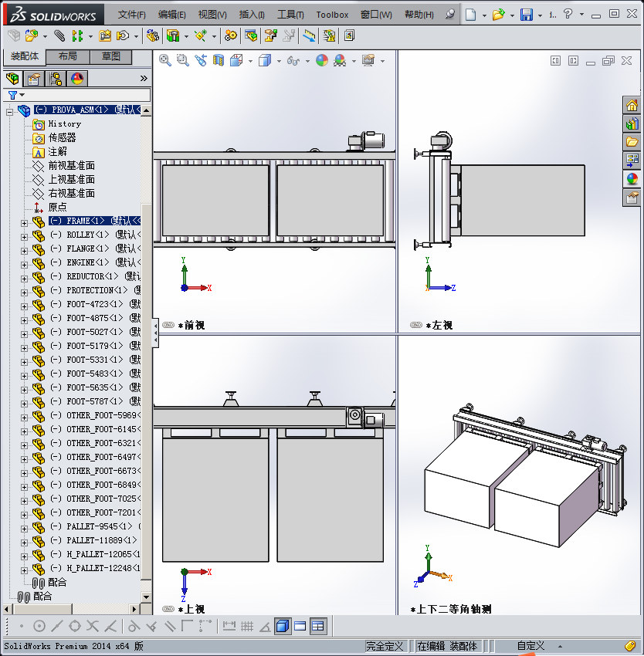Expand the FRAME<1> component node
Screen dimensions: 644x656
pos(24,223)
